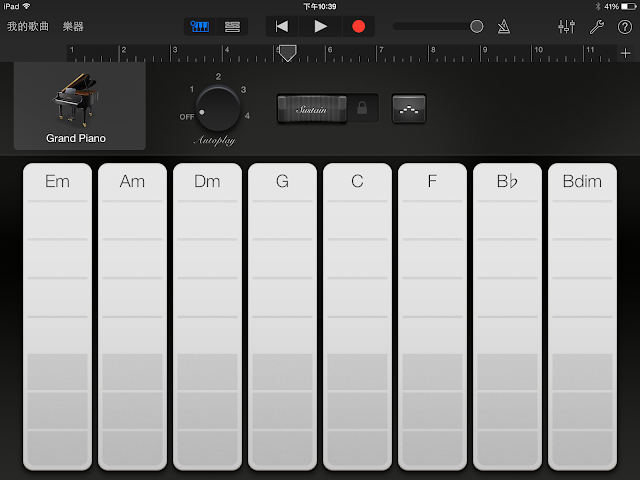640x480 pixels.
Task: Tap the Bluetooth status icon
Action: point(598,7)
